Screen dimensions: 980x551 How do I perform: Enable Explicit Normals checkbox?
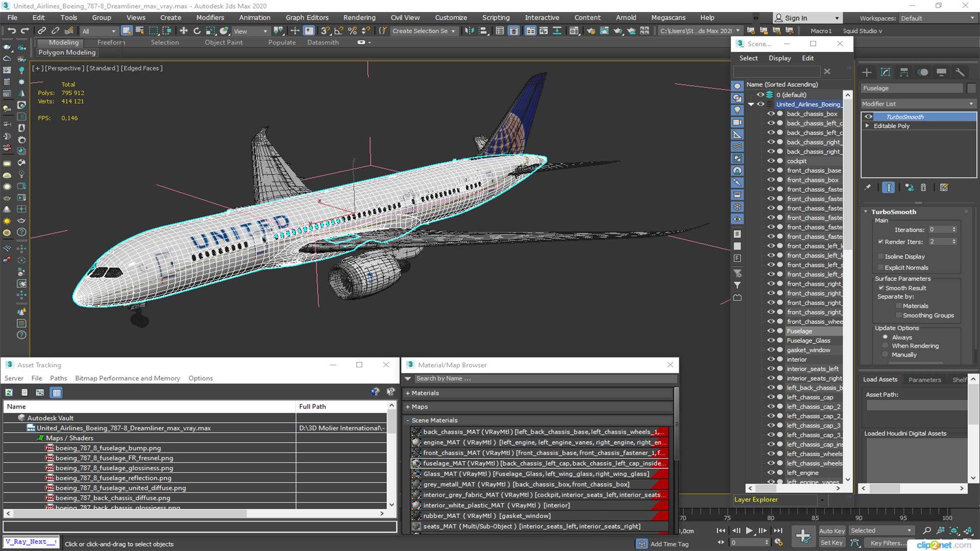click(880, 267)
